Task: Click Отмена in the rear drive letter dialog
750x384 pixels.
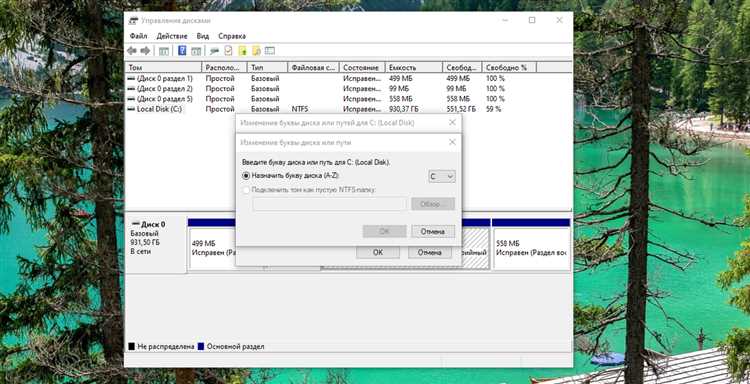Action: point(430,252)
